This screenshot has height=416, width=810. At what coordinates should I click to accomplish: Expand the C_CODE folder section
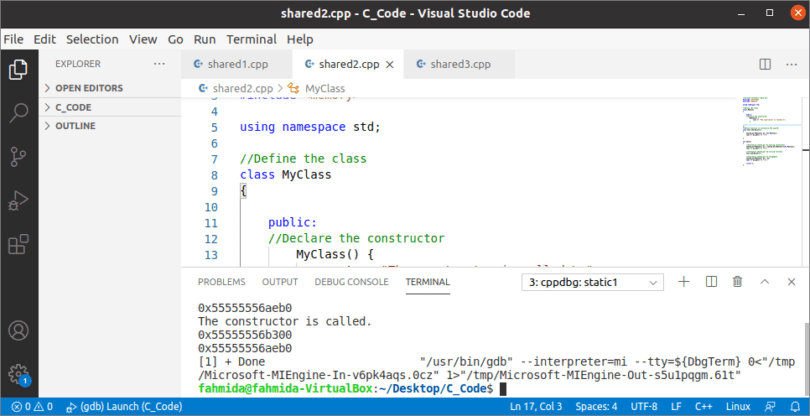(x=73, y=107)
